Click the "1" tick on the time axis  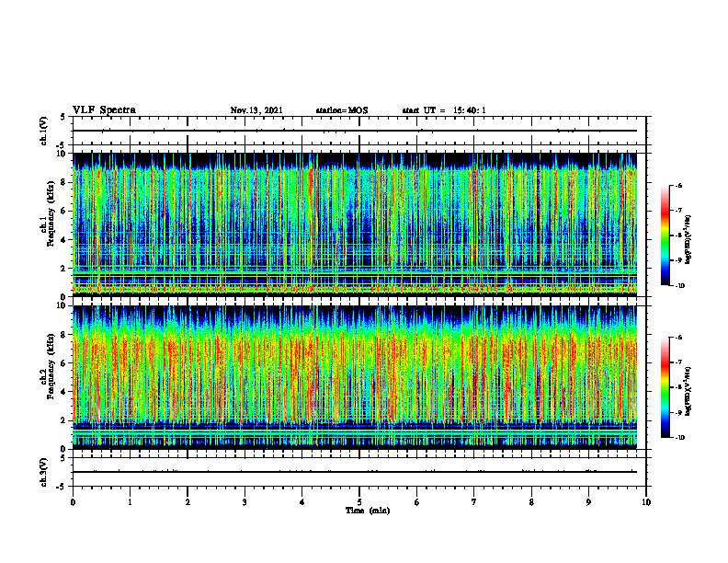coord(130,502)
